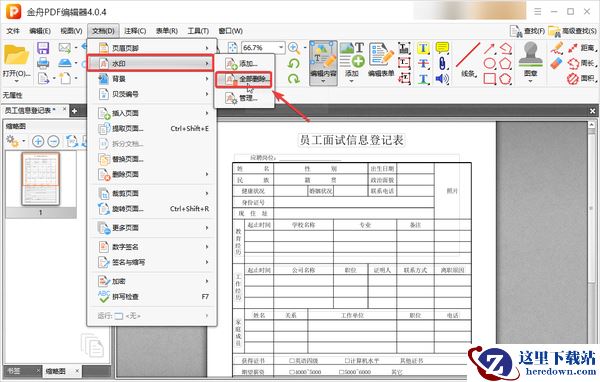Select the red eraser tool
600x382 pixels.
point(556,64)
